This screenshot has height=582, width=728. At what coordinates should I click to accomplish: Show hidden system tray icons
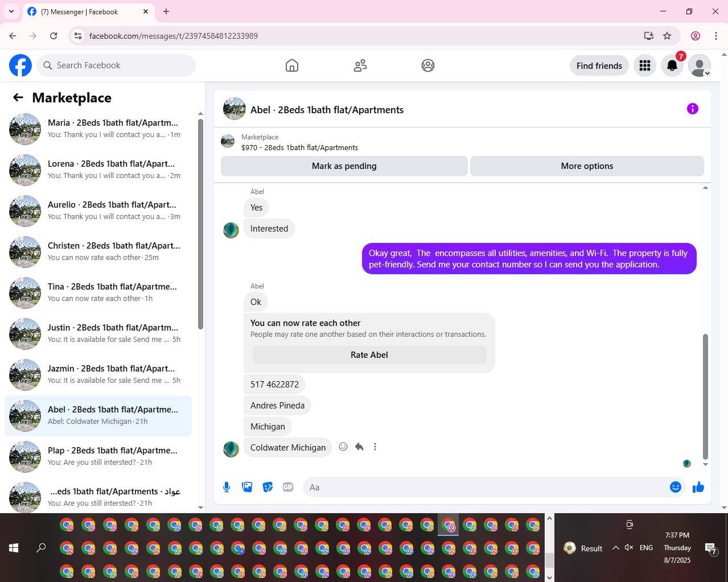pyautogui.click(x=615, y=548)
